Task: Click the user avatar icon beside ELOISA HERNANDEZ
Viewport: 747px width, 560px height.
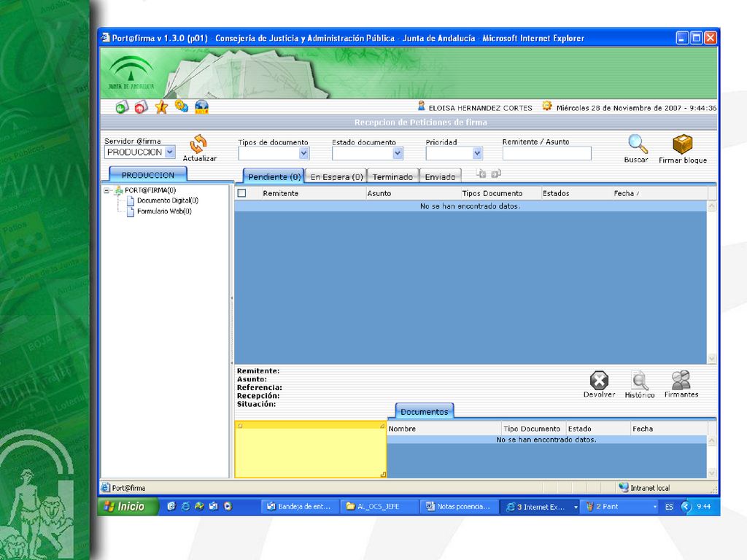Action: pyautogui.click(x=421, y=106)
